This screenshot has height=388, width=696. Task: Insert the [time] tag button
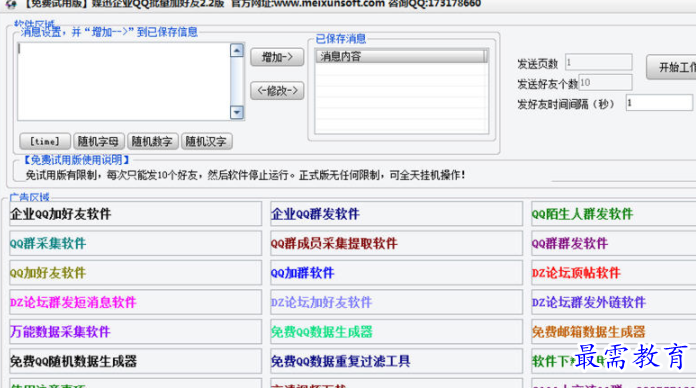click(x=45, y=142)
